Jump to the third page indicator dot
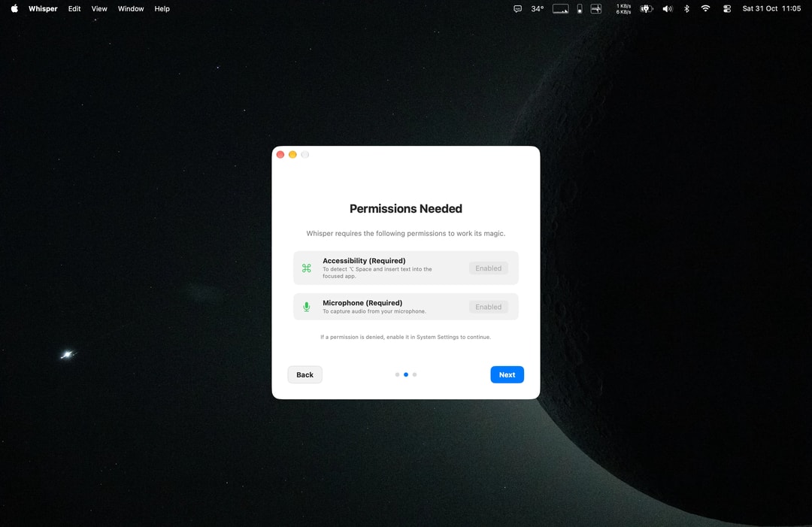 (414, 374)
